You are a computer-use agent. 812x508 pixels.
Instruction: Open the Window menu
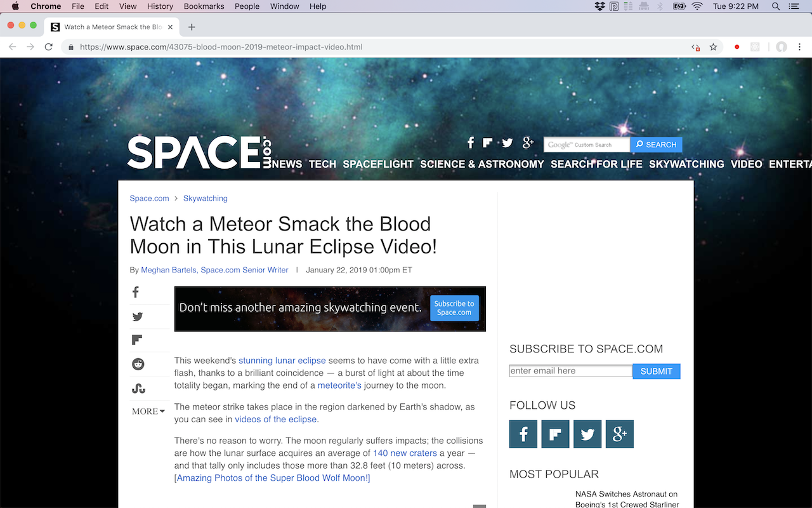point(285,6)
